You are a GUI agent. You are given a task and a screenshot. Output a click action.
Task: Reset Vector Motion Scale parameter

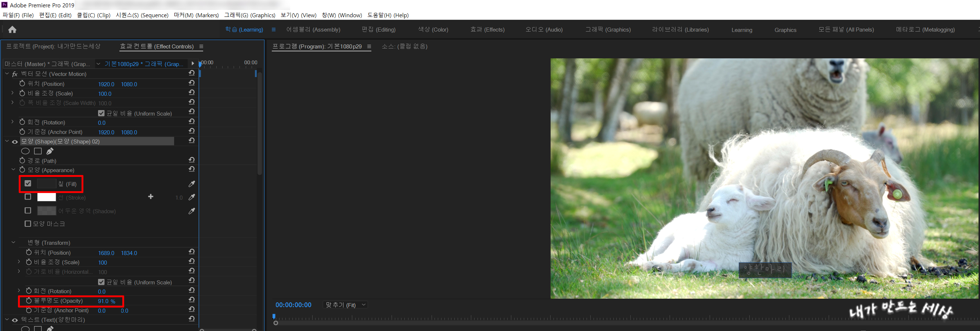(x=192, y=92)
